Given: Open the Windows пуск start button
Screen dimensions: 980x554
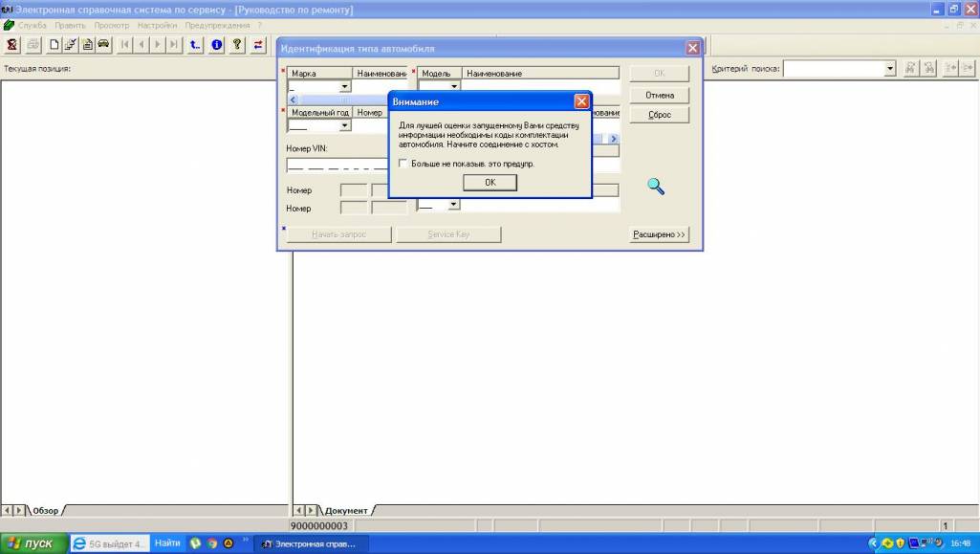Looking at the screenshot, I should [x=32, y=543].
